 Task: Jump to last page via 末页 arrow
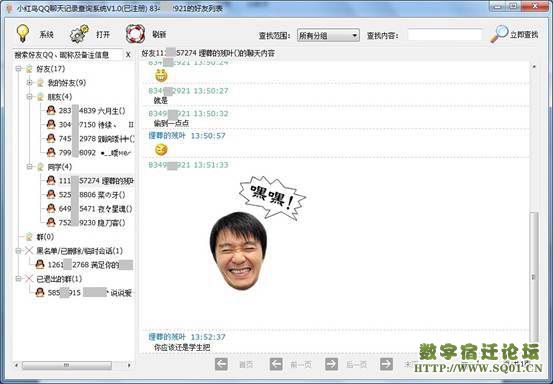pos(387,364)
